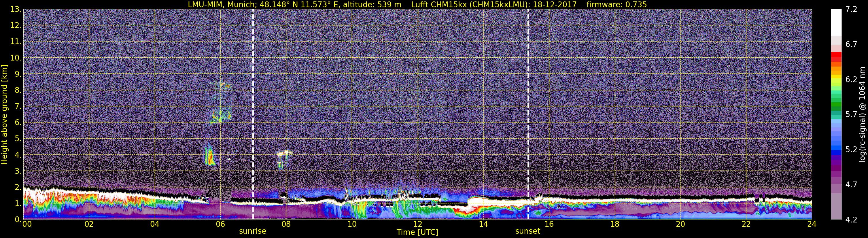The image size is (868, 238).
Task: Click the y-axis tick label '12.'
Action: click(16, 25)
